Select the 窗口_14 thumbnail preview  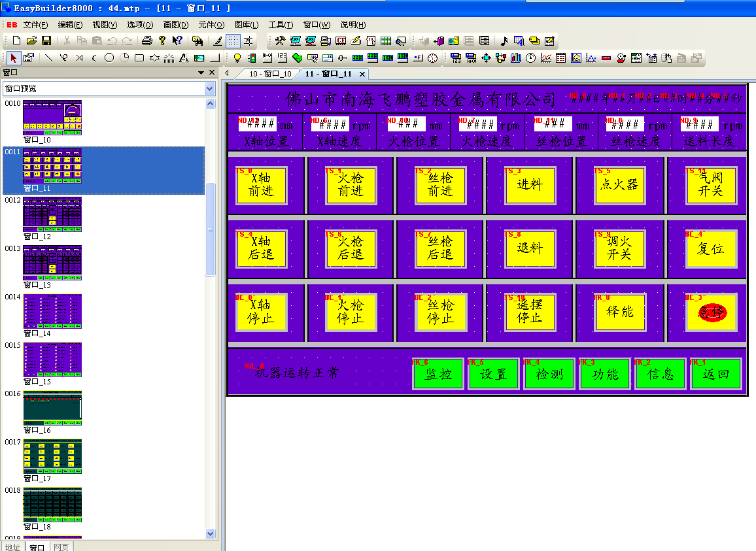click(x=52, y=311)
